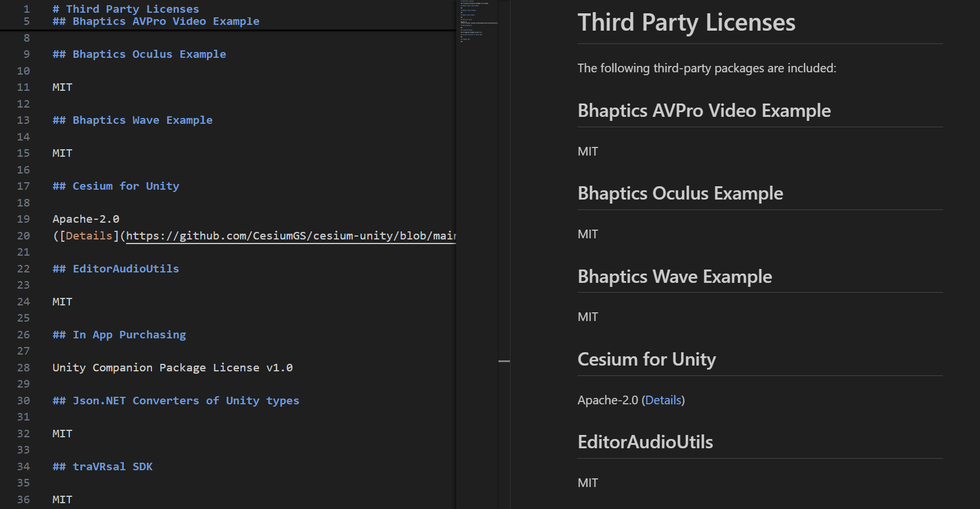
Task: Click 'MIT' under preview EditorAudioUtils heading
Action: click(x=588, y=483)
